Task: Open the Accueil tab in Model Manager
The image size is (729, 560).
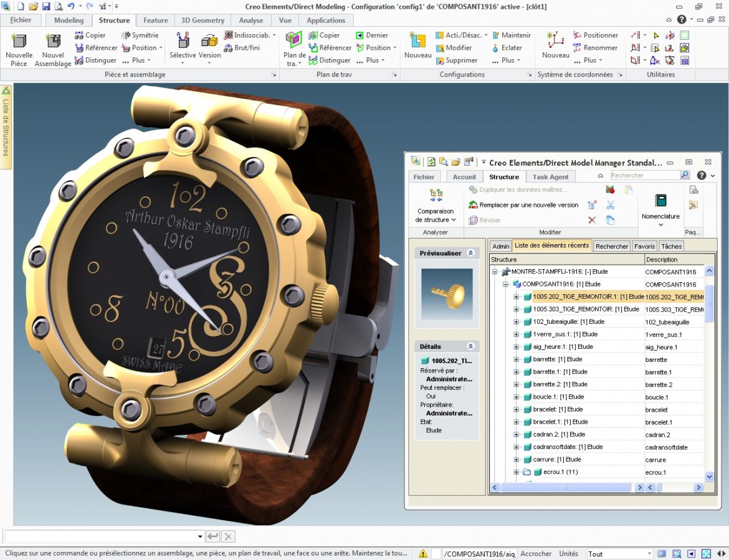Action: (464, 177)
